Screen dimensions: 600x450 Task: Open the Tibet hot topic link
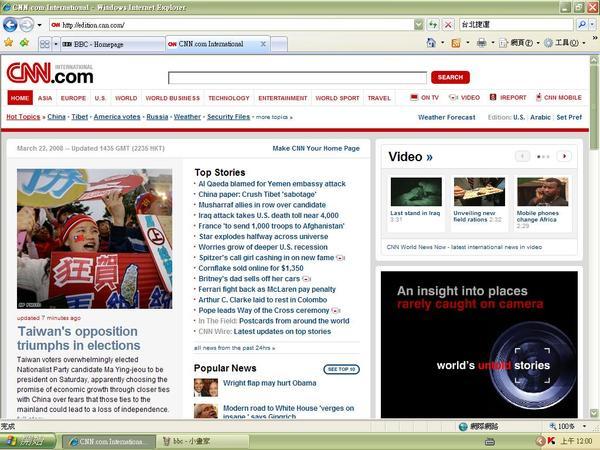[x=80, y=117]
